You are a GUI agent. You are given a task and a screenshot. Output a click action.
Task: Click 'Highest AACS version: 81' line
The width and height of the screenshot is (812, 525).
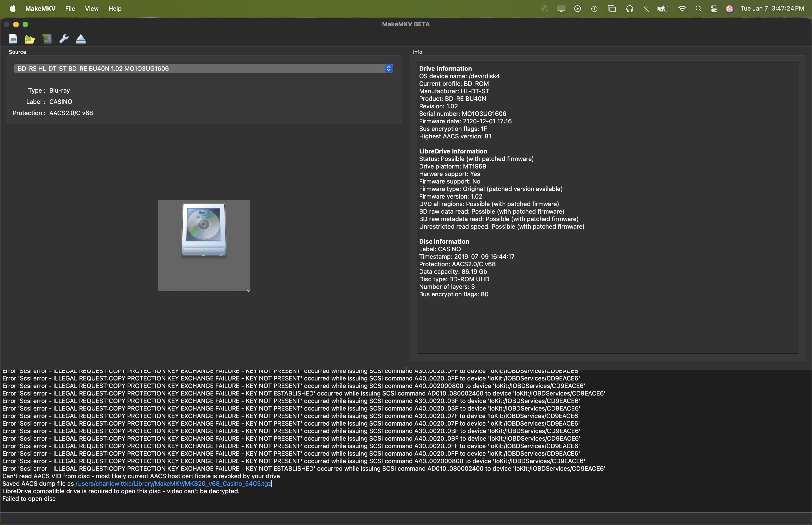click(x=455, y=136)
